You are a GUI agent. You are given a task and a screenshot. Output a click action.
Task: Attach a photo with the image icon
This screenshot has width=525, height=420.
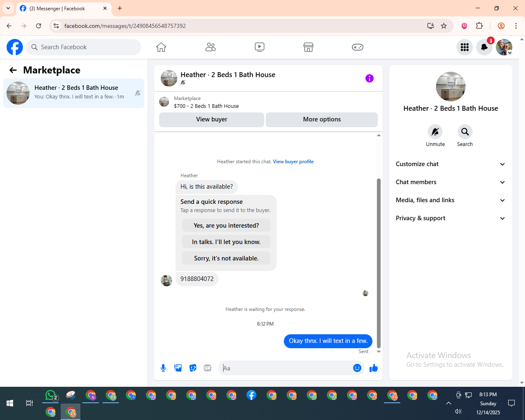pyautogui.click(x=178, y=368)
